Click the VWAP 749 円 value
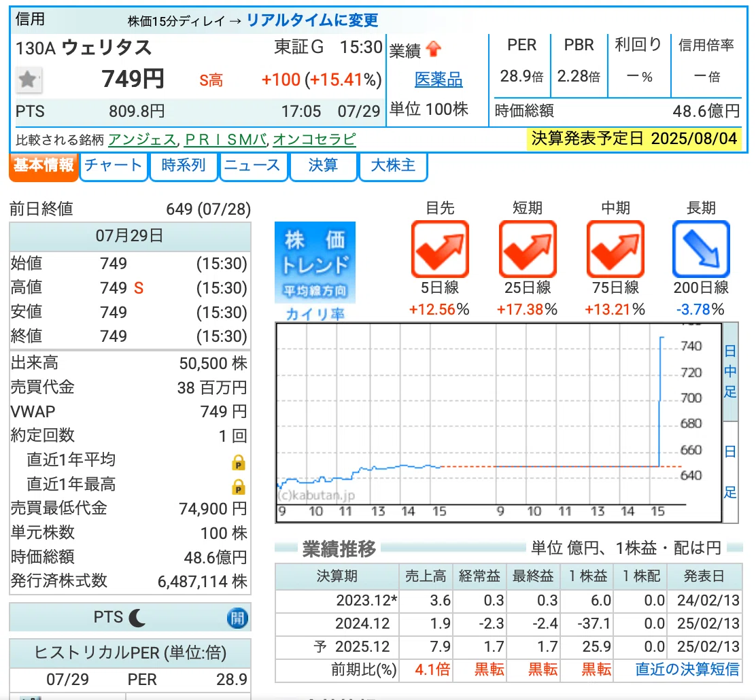 224,412
